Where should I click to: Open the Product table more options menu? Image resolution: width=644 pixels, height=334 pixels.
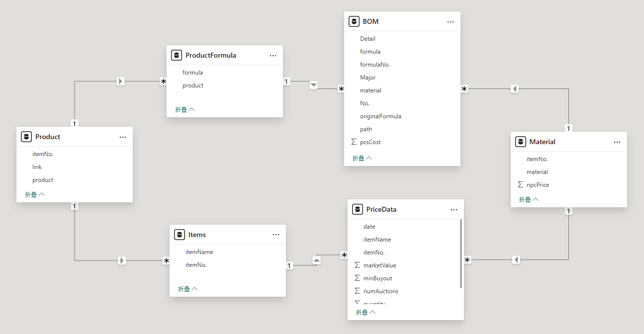point(123,137)
